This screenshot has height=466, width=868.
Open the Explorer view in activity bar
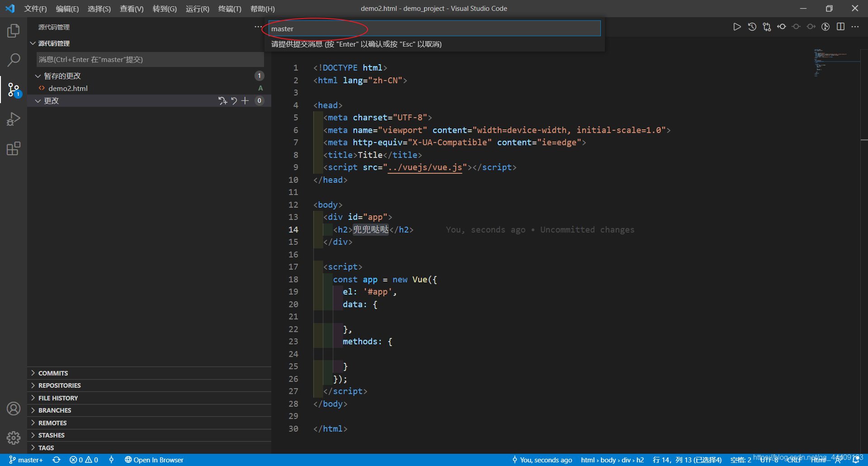14,31
